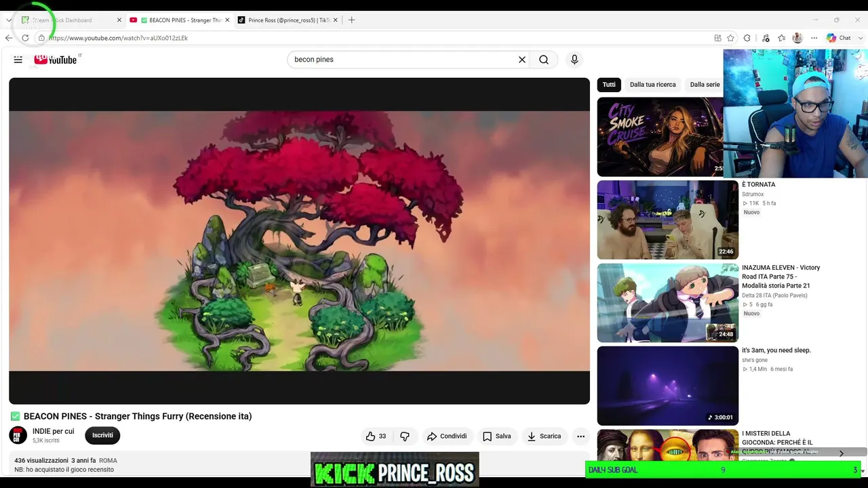Click the Scarica download button

click(x=544, y=436)
